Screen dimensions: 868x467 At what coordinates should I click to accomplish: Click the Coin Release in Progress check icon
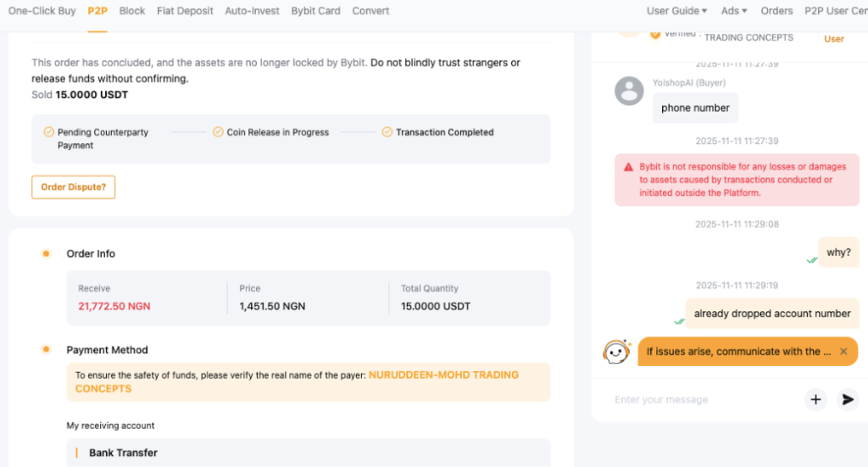pyautogui.click(x=218, y=131)
